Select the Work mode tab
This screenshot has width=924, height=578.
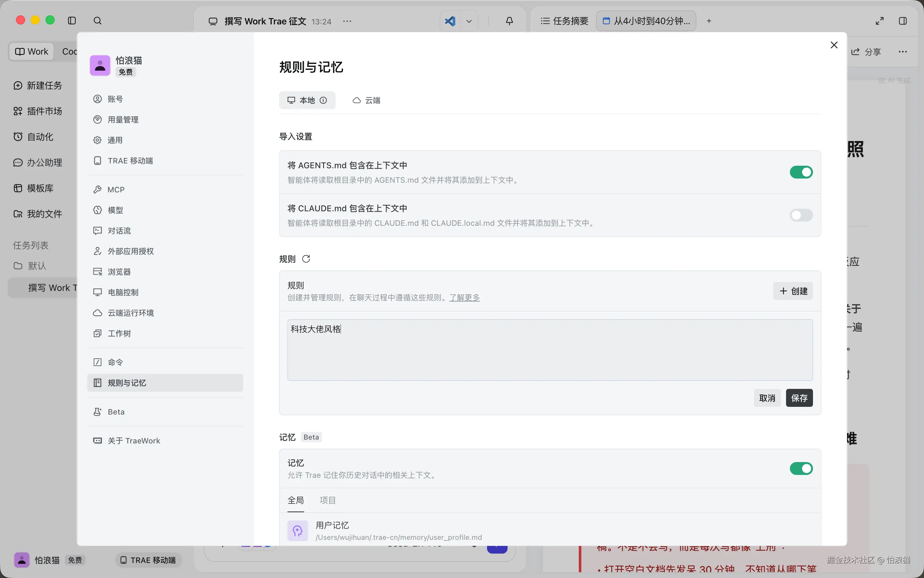pos(32,52)
